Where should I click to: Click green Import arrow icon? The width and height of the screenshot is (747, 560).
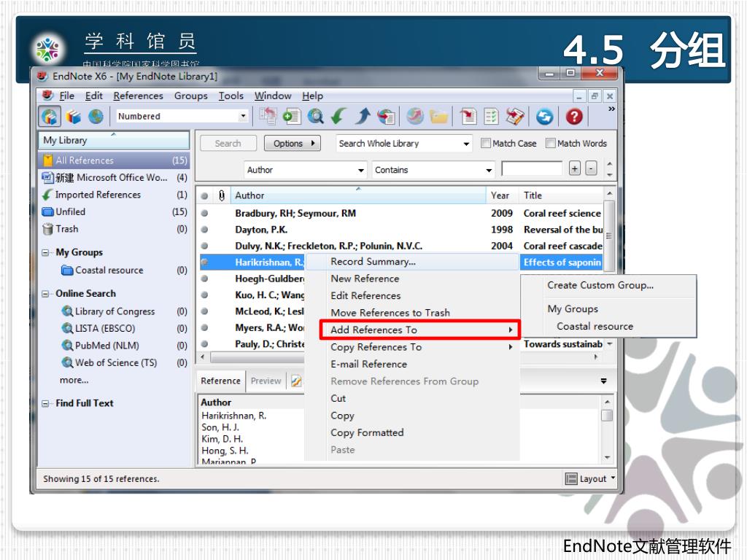click(339, 116)
